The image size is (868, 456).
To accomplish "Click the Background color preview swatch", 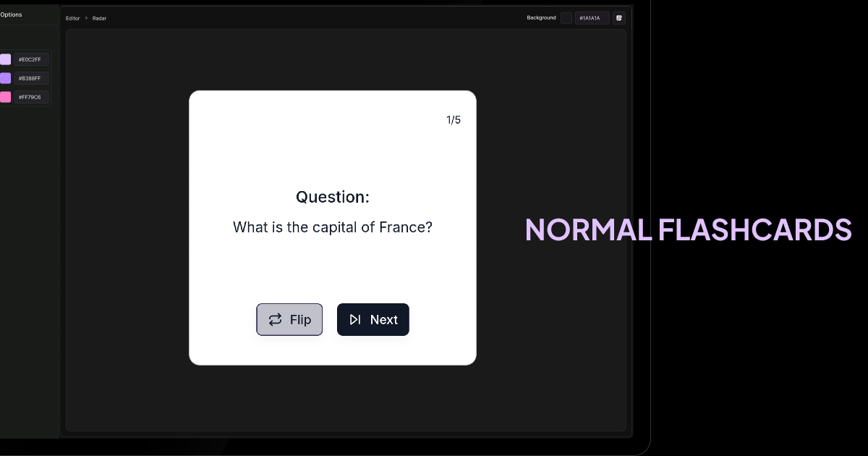I will [566, 17].
